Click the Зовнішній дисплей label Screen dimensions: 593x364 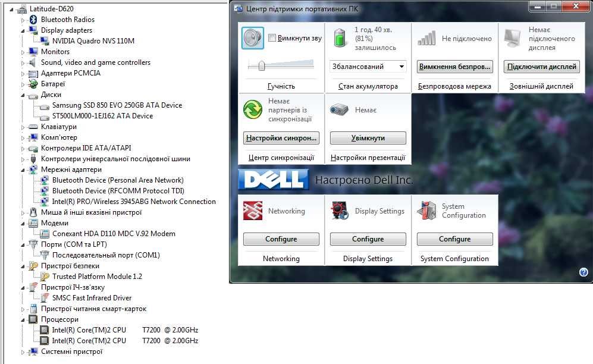(542, 86)
